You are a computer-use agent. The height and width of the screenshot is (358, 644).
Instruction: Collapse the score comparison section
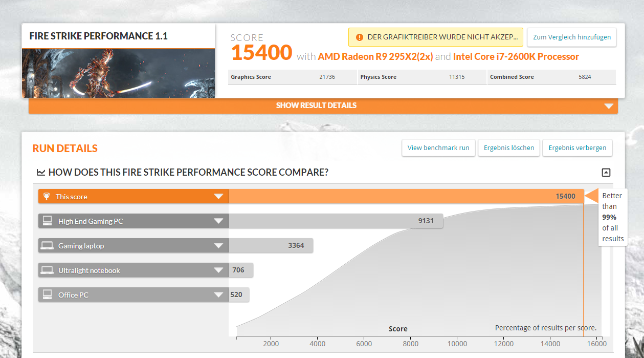pyautogui.click(x=606, y=173)
